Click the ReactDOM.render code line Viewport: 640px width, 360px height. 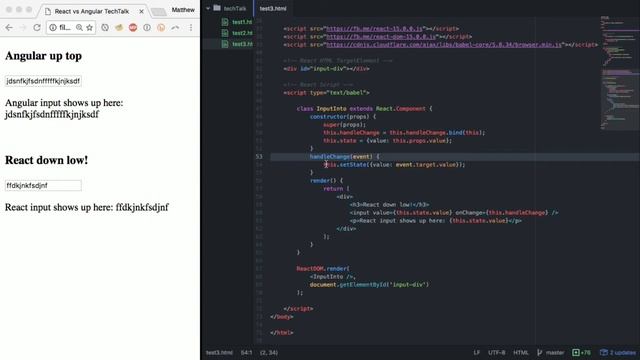[323, 269]
